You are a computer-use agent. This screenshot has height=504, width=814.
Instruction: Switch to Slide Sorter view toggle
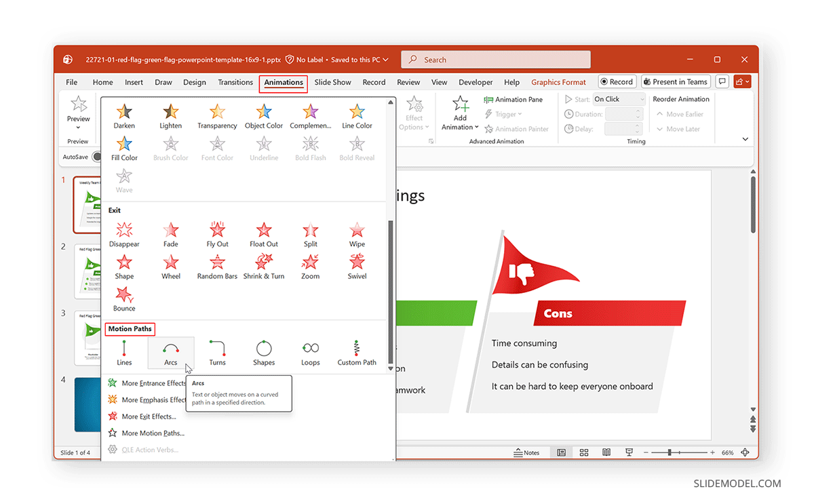coord(584,452)
